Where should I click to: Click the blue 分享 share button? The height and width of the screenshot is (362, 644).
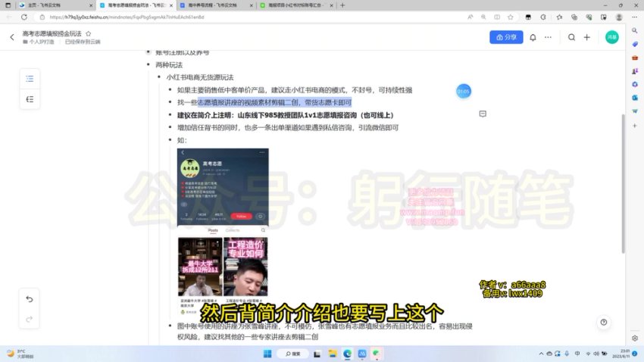(x=507, y=37)
